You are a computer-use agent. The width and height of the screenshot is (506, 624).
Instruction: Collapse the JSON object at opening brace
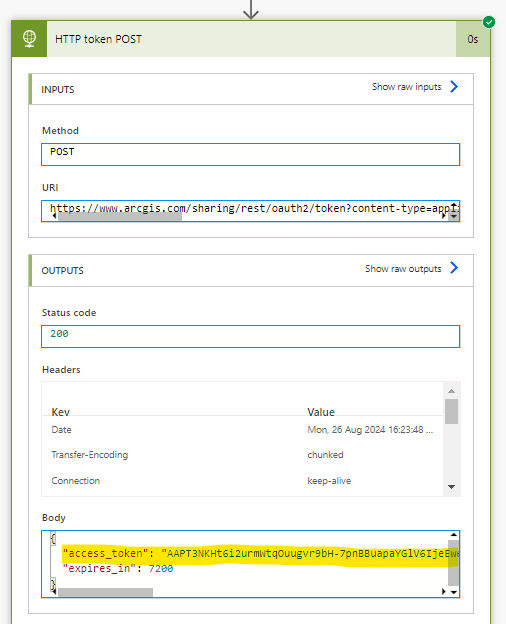[x=53, y=538]
